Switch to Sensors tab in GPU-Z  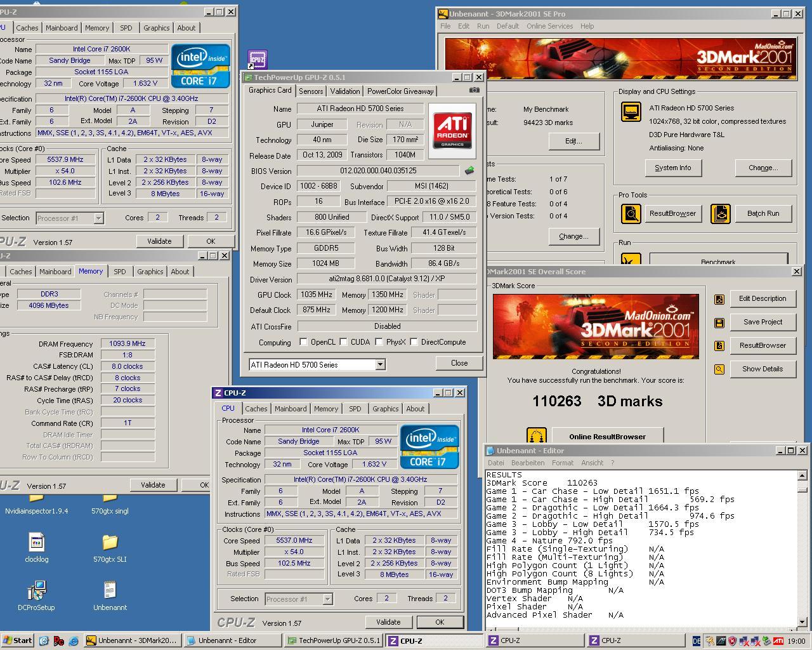click(311, 91)
